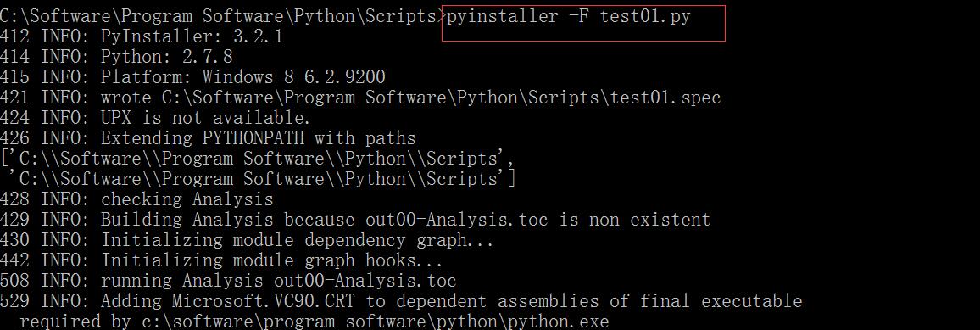Click the Initializing module dependency graph line
Screen dimensions: 980x330
click(x=247, y=240)
